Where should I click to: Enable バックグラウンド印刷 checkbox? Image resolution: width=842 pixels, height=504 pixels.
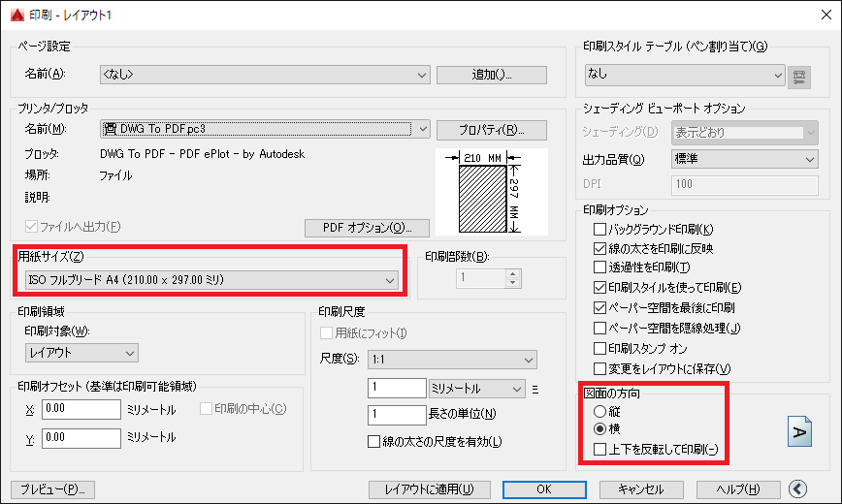[x=599, y=229]
